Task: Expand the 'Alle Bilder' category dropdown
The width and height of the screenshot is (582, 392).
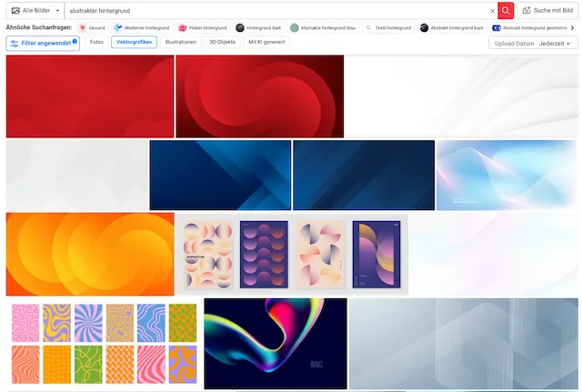Action: [x=34, y=11]
